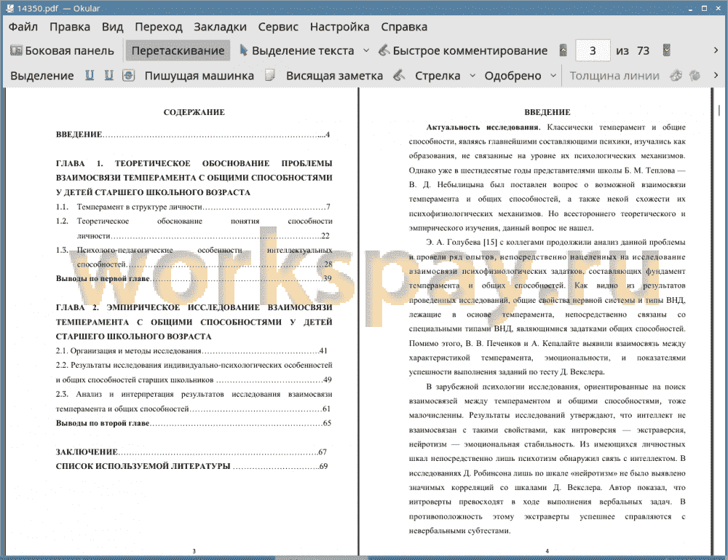Click ЗАКЛЮЧЕНИЕ contents entry
The height and width of the screenshot is (560, 728).
(x=191, y=451)
